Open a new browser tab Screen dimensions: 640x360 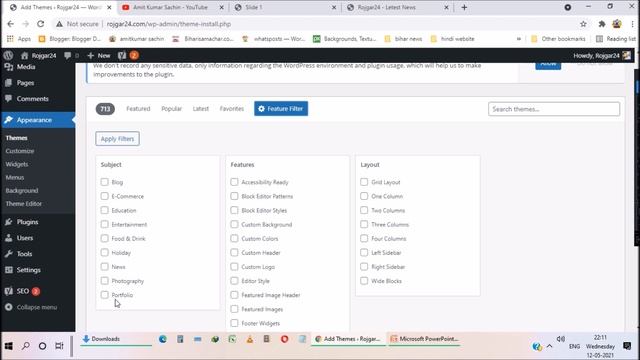tap(464, 7)
